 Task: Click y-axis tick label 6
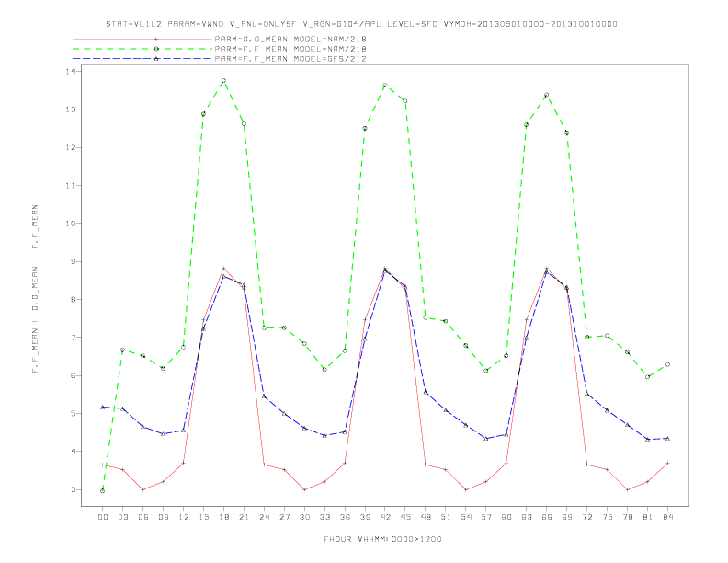74,375
